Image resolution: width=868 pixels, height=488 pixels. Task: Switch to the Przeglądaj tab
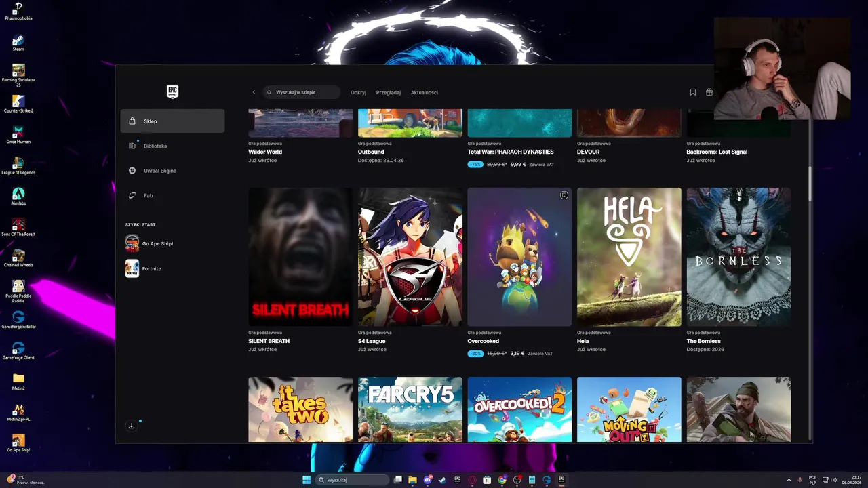(x=389, y=92)
